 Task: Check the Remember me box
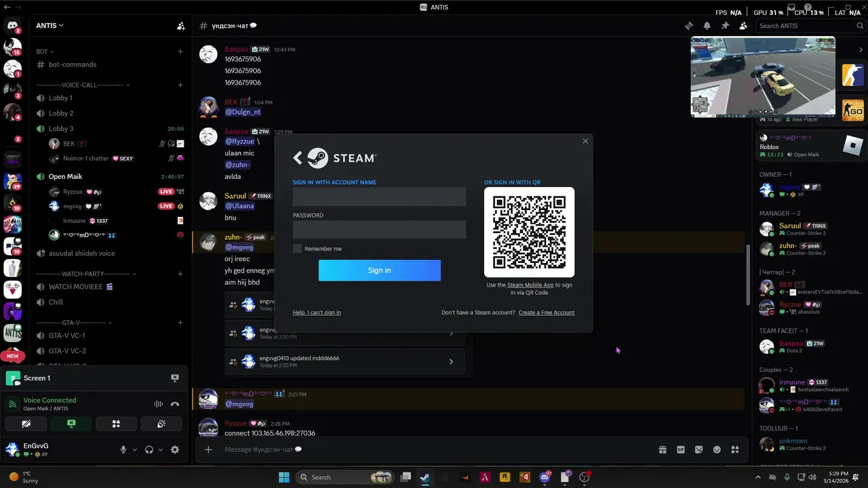point(297,249)
